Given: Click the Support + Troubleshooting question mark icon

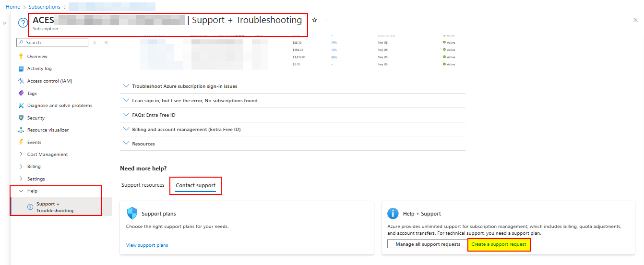Looking at the screenshot, I should (30, 207).
